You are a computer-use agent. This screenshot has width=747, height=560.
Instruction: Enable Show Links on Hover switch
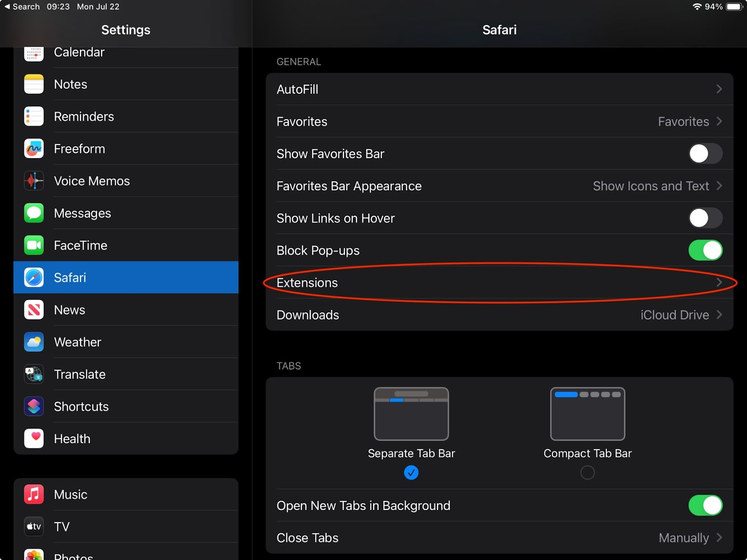[x=705, y=218]
